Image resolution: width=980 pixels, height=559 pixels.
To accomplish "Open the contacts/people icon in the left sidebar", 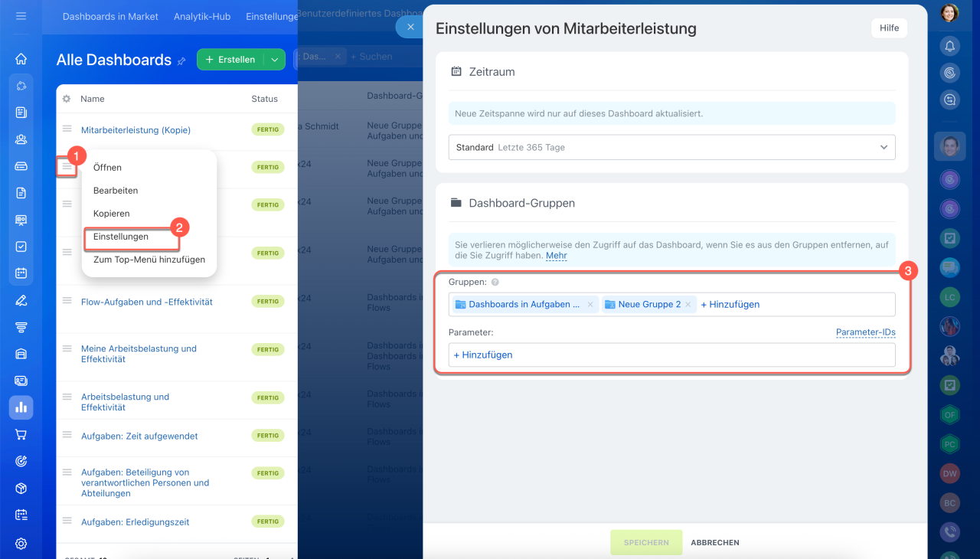I will coord(21,139).
